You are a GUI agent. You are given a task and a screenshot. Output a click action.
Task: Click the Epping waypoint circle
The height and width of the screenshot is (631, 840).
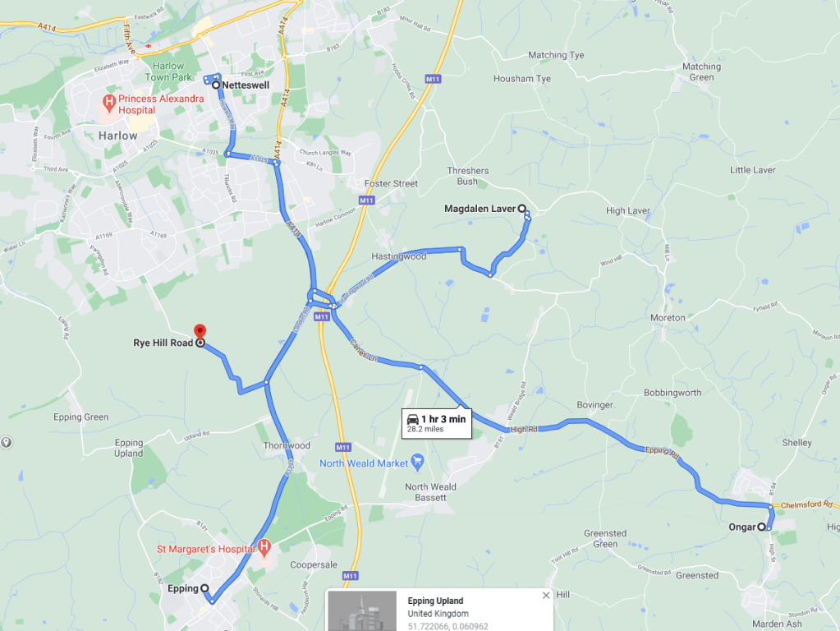tap(204, 588)
